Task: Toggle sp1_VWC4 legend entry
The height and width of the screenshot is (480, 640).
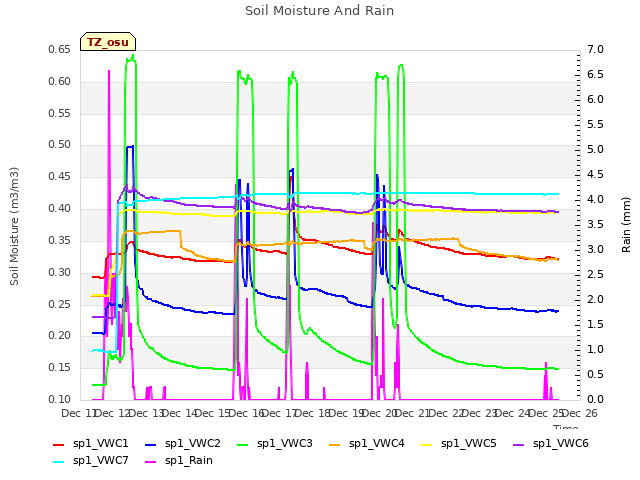Action: point(367,443)
